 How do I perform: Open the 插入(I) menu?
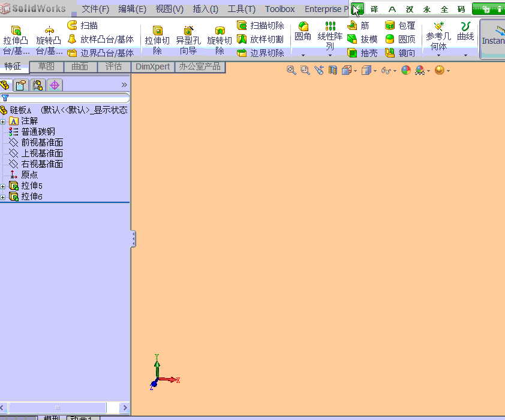click(206, 9)
